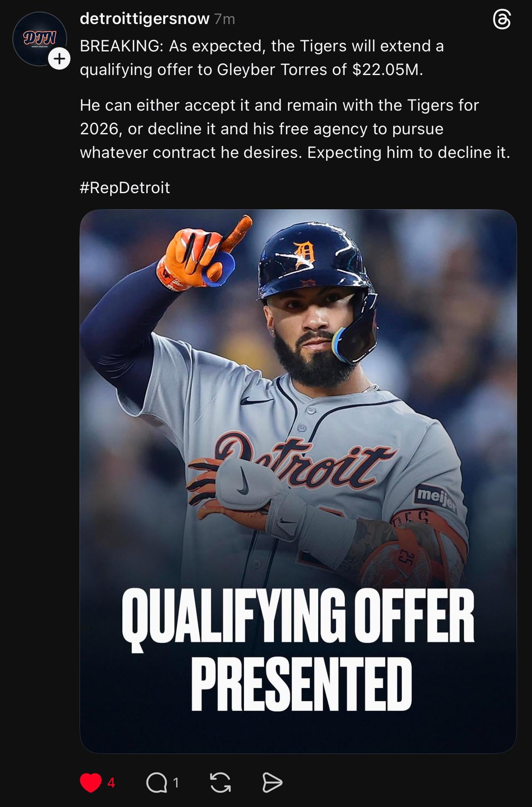The image size is (532, 807).
Task: Follow detroittigersnow with the plus badge
Action: pos(59,59)
